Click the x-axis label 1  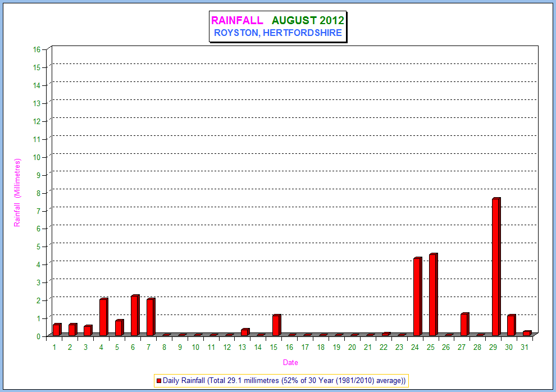[54, 348]
